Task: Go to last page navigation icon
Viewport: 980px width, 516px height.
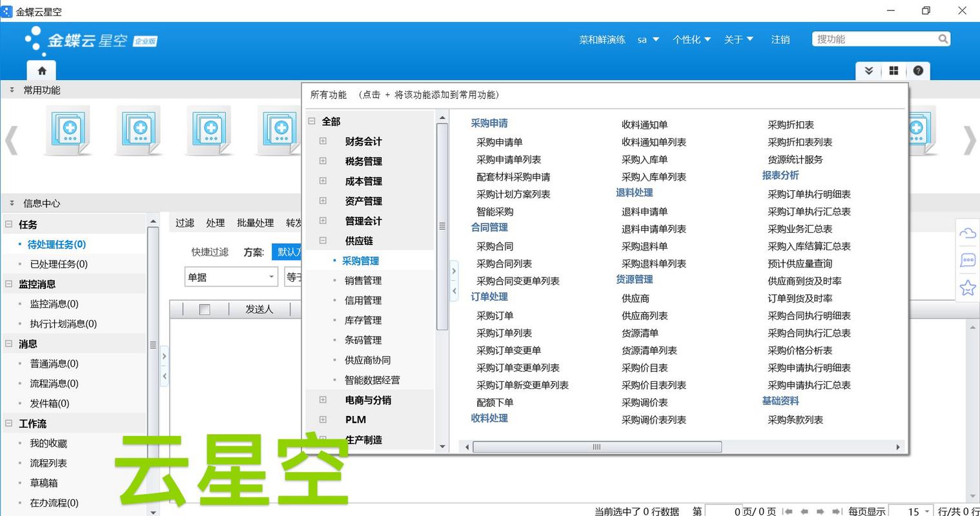Action: pyautogui.click(x=837, y=511)
